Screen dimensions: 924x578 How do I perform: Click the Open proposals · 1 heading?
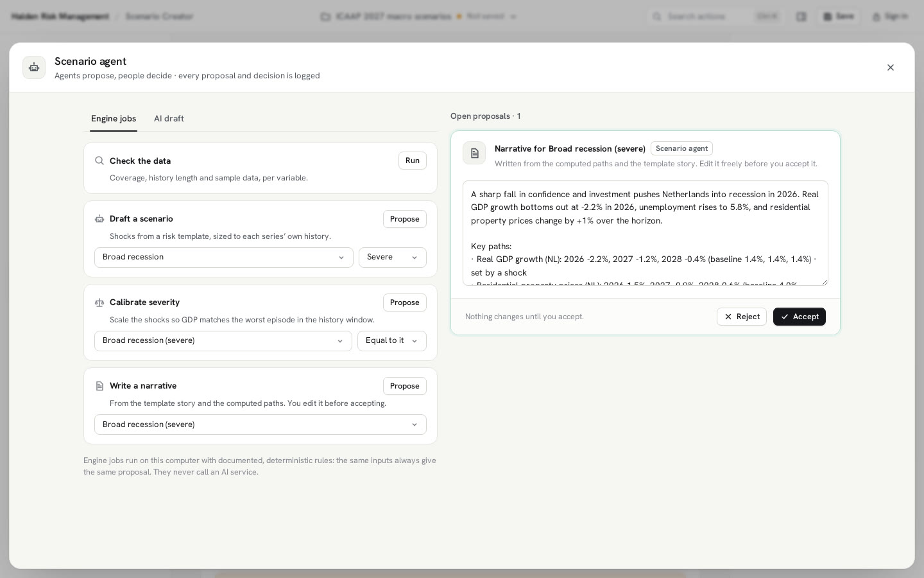(486, 116)
